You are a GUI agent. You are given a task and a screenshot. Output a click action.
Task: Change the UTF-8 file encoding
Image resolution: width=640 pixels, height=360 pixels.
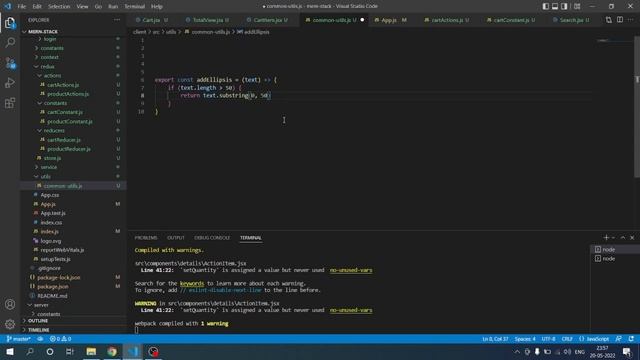tap(548, 339)
